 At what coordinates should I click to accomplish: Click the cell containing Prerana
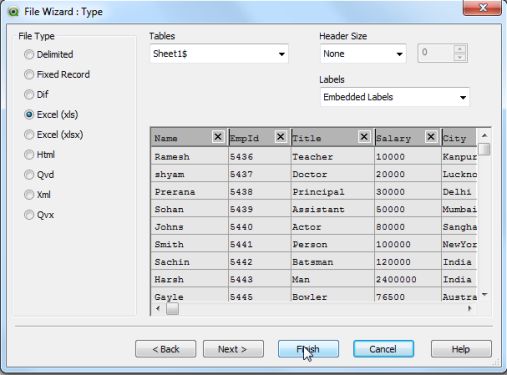tap(189, 192)
